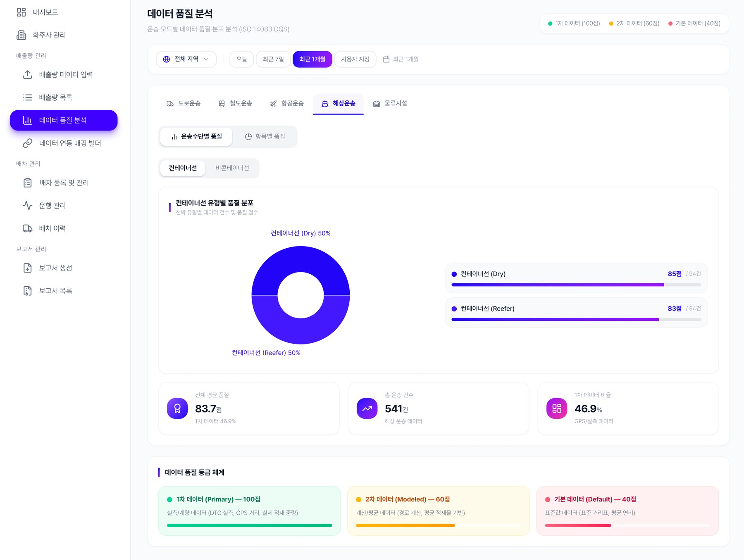
Task: Open the 물류시설 tab
Action: (x=390, y=104)
